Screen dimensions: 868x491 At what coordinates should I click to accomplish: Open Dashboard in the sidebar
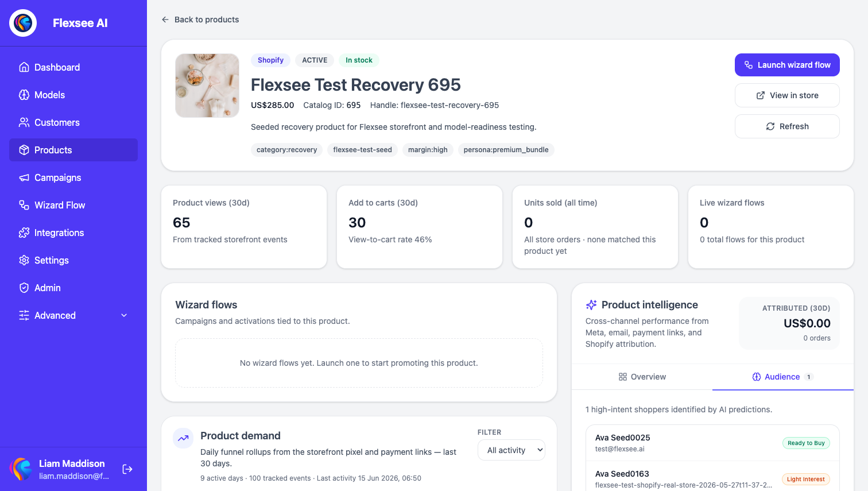pyautogui.click(x=73, y=67)
